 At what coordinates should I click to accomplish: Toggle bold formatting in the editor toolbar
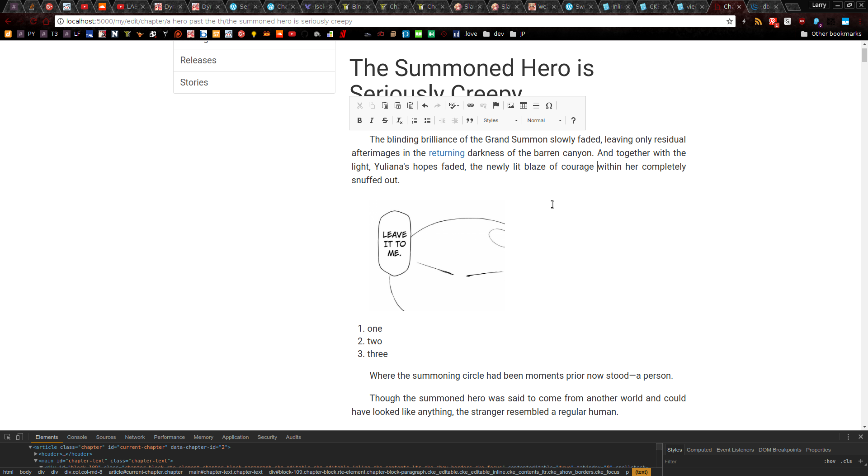pos(359,120)
